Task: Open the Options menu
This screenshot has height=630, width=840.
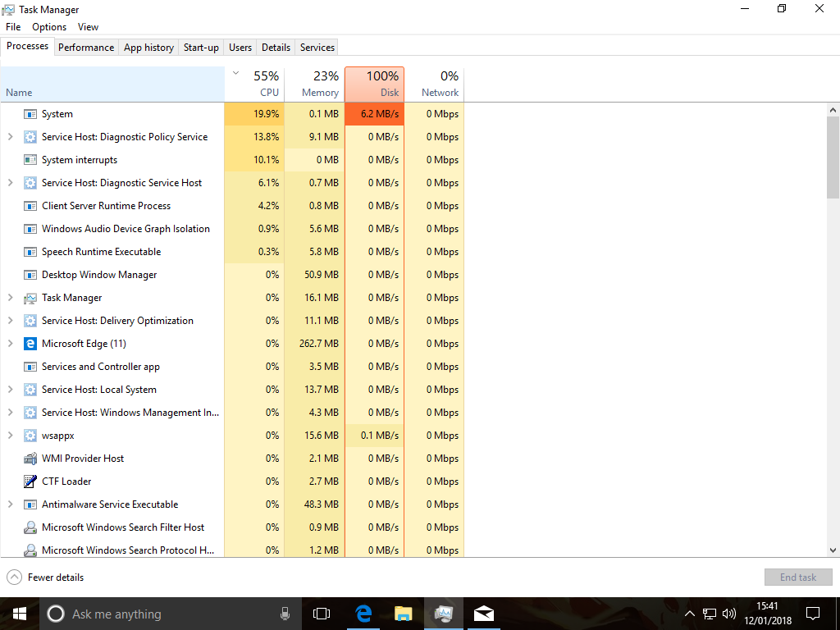Action: point(49,27)
